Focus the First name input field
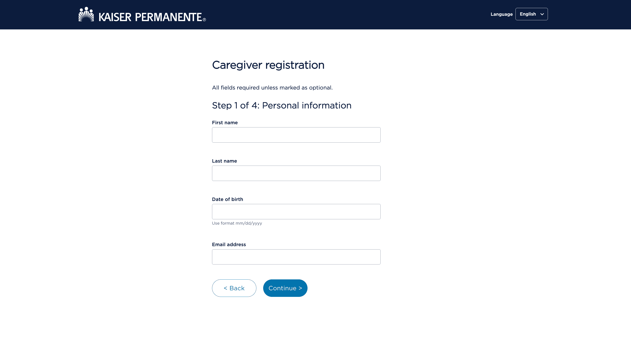This screenshot has height=364, width=631. [296, 135]
